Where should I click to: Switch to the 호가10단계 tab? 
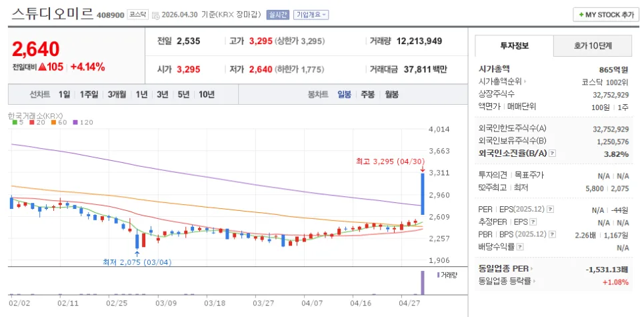coord(593,45)
